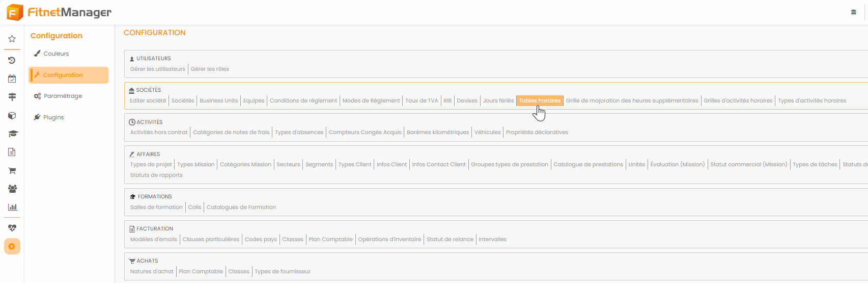Click the heartbeat icon in sidebar

click(x=12, y=228)
